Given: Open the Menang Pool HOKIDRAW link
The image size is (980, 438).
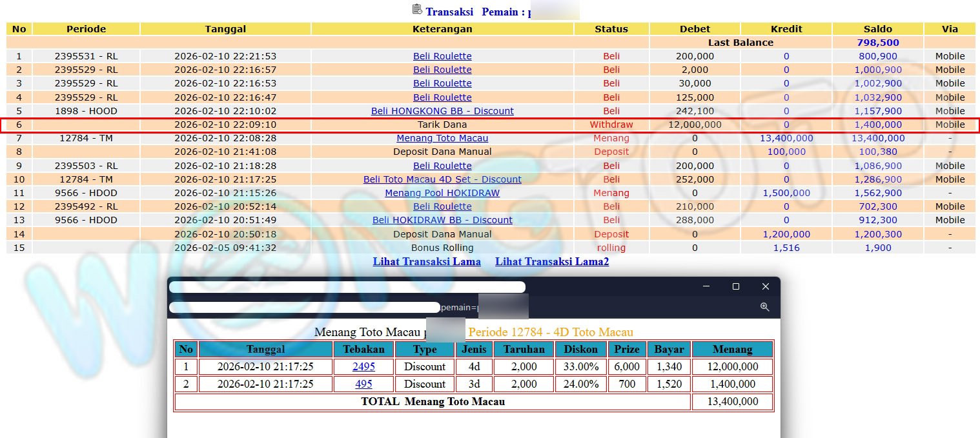Looking at the screenshot, I should pos(442,193).
